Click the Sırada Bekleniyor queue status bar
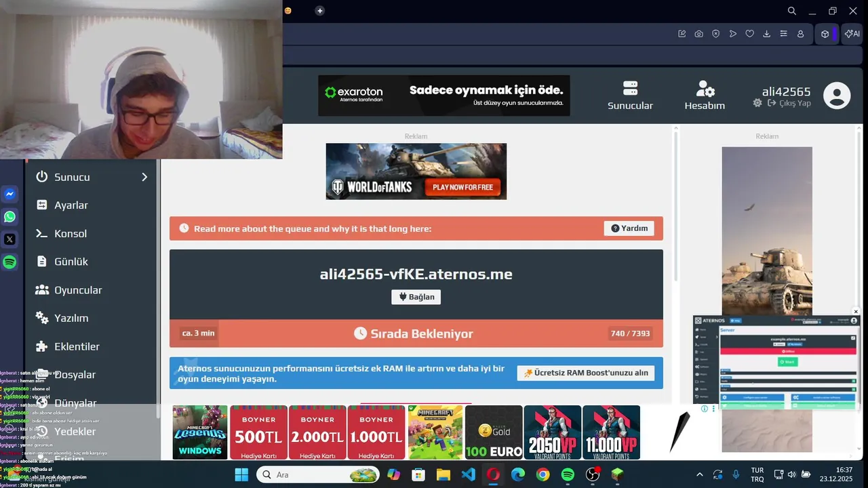868x488 pixels. click(416, 333)
